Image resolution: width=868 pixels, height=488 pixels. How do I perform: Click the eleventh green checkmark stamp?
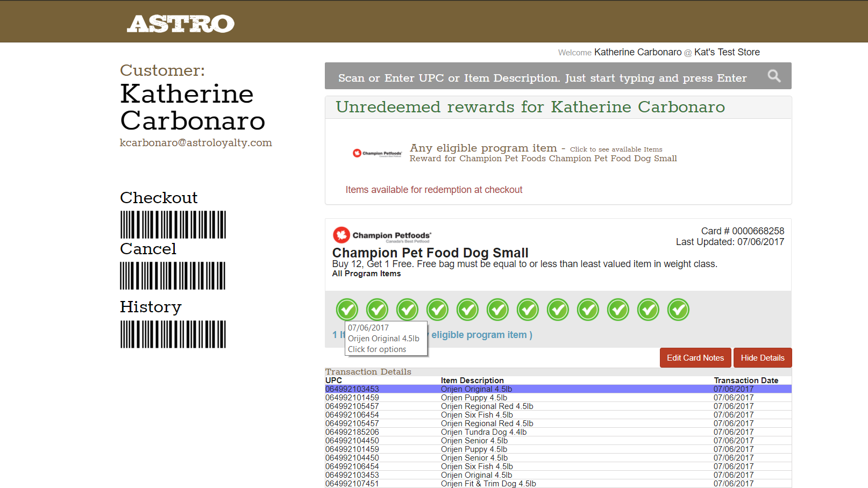[648, 310]
